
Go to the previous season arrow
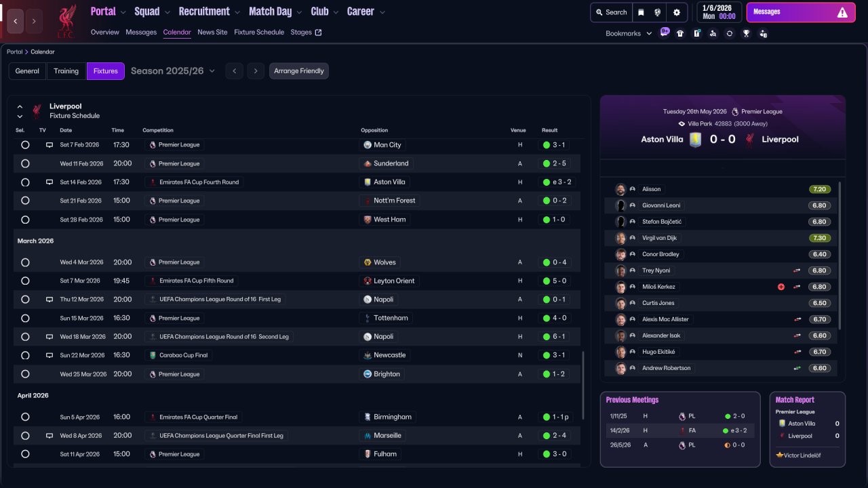(x=234, y=71)
